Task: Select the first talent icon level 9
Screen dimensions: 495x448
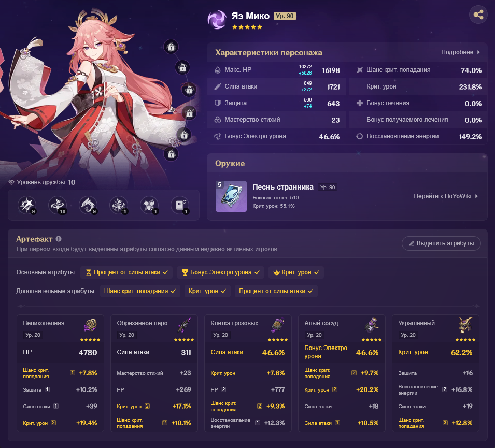Action: point(27,205)
